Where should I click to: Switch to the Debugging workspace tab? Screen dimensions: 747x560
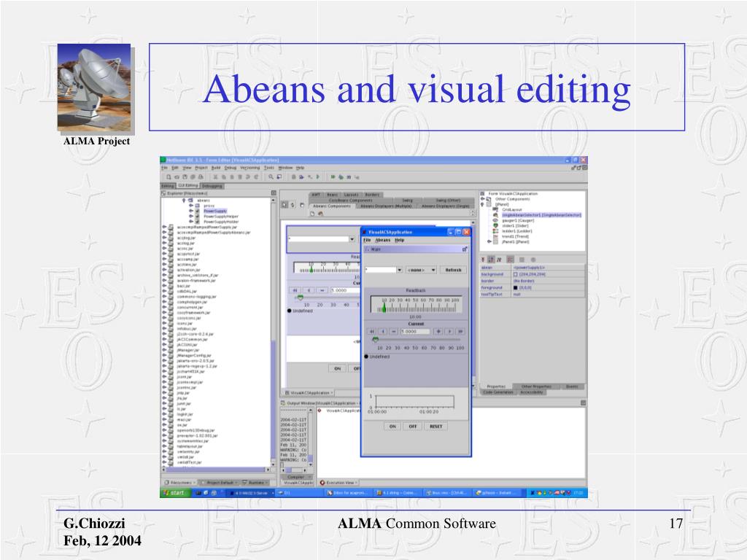pyautogui.click(x=212, y=186)
